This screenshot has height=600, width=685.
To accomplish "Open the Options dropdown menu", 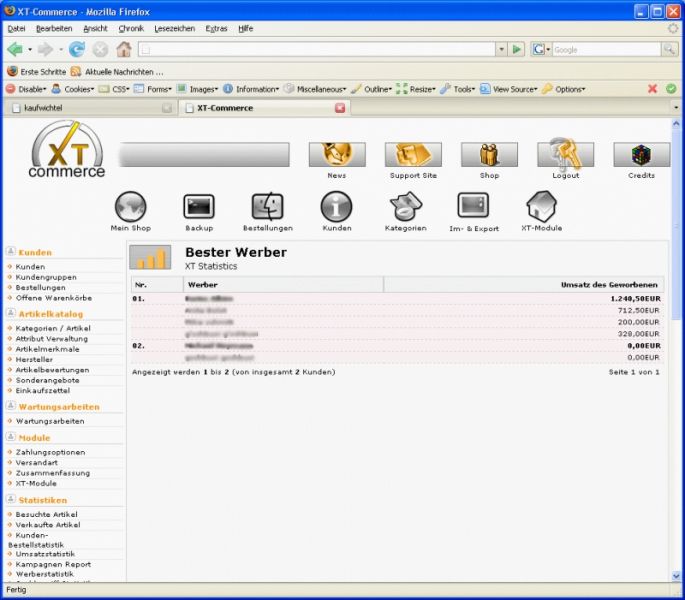I will (x=564, y=89).
